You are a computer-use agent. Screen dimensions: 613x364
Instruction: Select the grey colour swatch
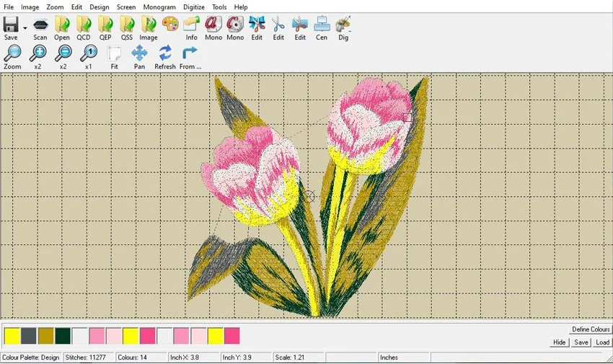pyautogui.click(x=29, y=336)
